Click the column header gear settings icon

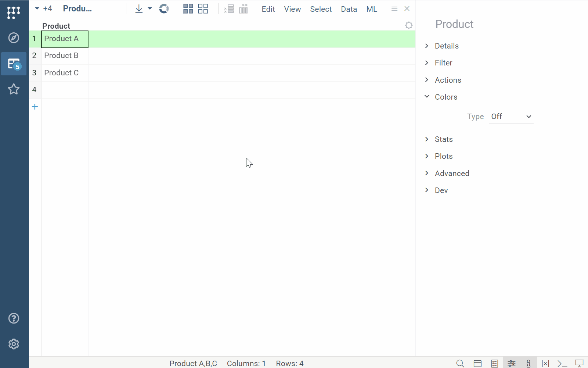click(x=409, y=25)
